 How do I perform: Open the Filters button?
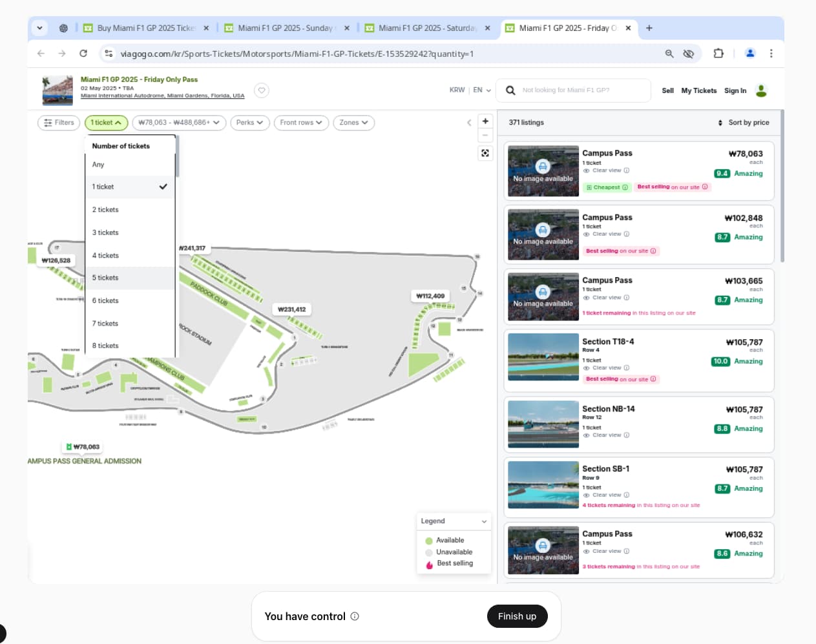coord(59,123)
